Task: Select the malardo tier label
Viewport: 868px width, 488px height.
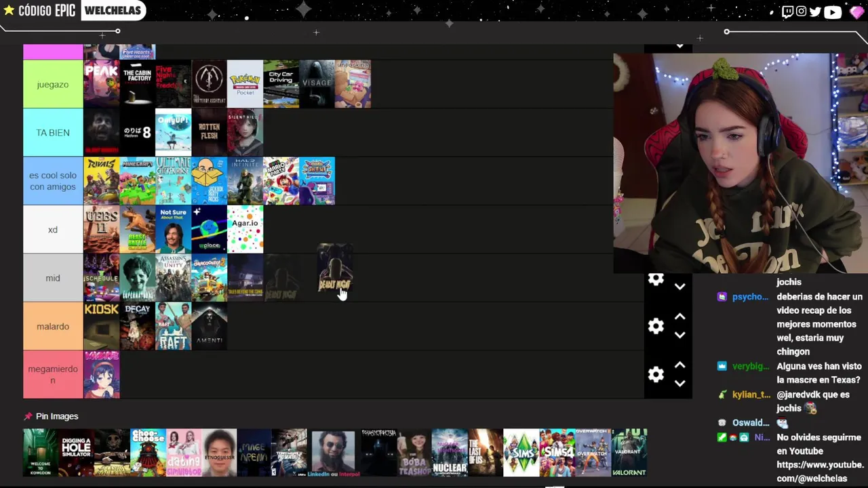Action: tap(53, 326)
